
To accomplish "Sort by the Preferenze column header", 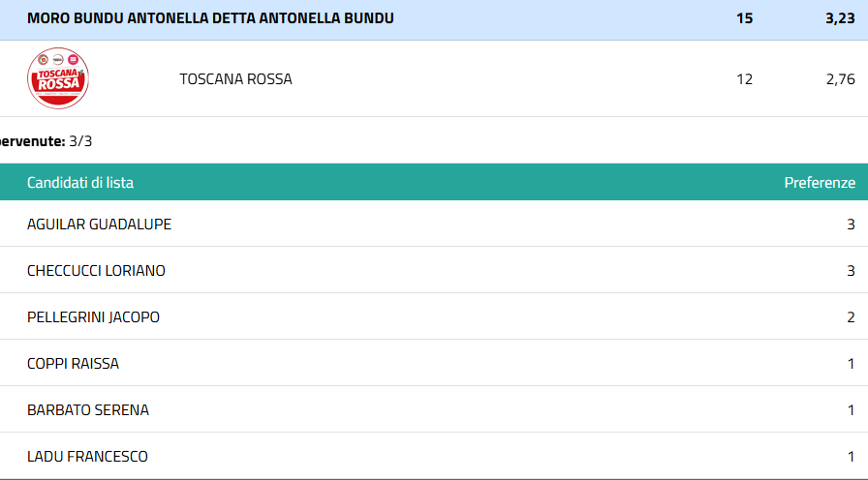I will [x=820, y=182].
